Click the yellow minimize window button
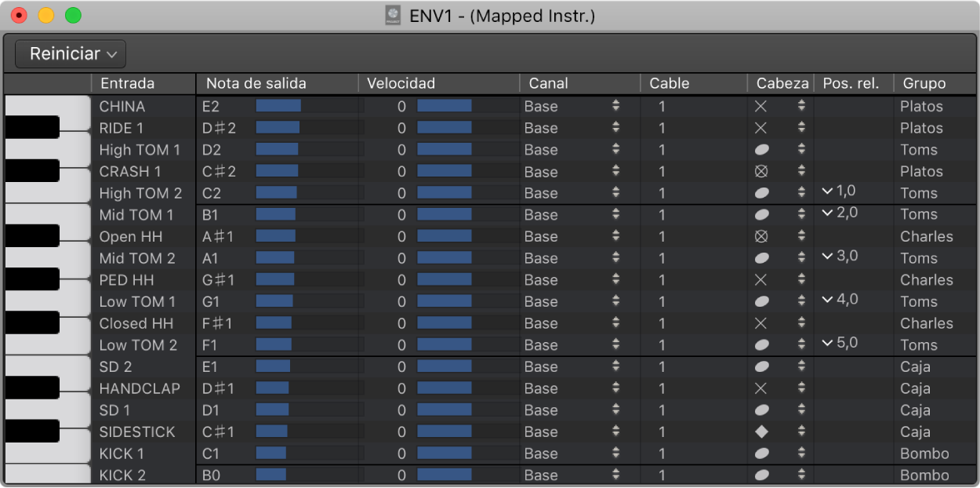Screen dimensions: 980x488 pos(46,15)
